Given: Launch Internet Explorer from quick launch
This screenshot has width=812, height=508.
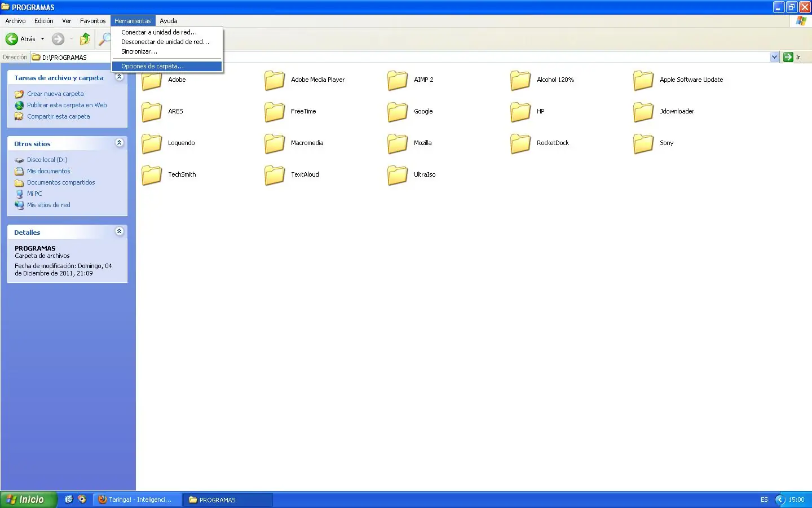Looking at the screenshot, I should click(x=69, y=500).
